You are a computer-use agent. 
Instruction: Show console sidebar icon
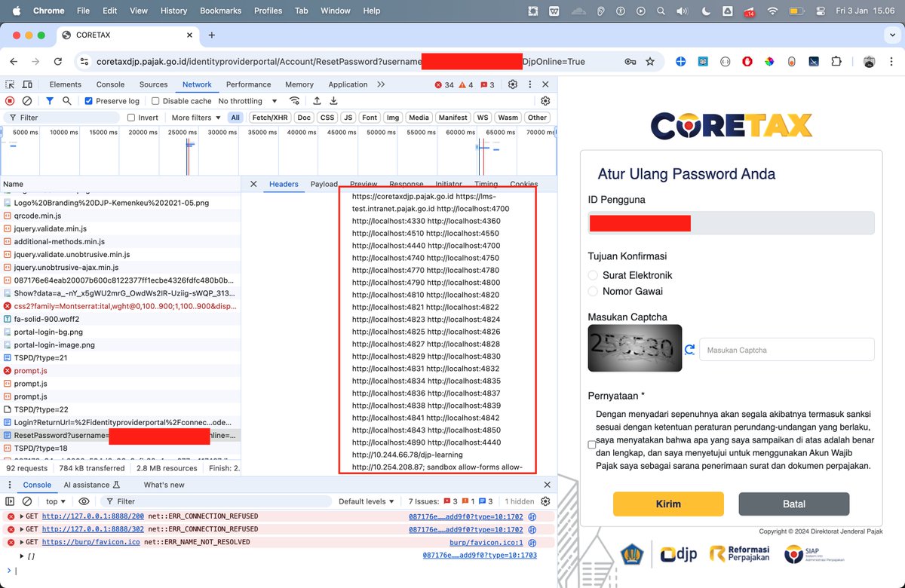[x=10, y=501]
